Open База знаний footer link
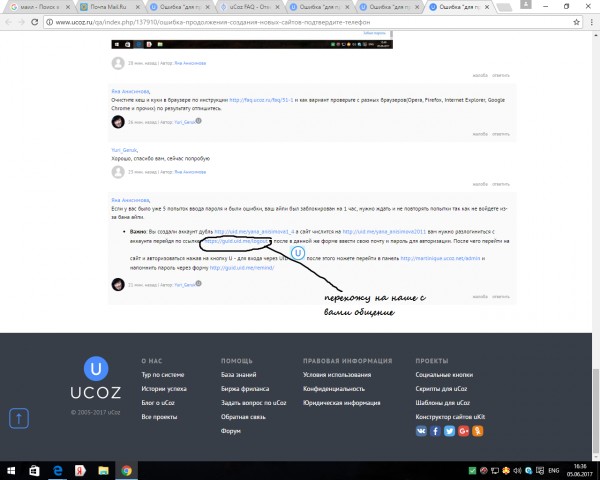 point(239,375)
